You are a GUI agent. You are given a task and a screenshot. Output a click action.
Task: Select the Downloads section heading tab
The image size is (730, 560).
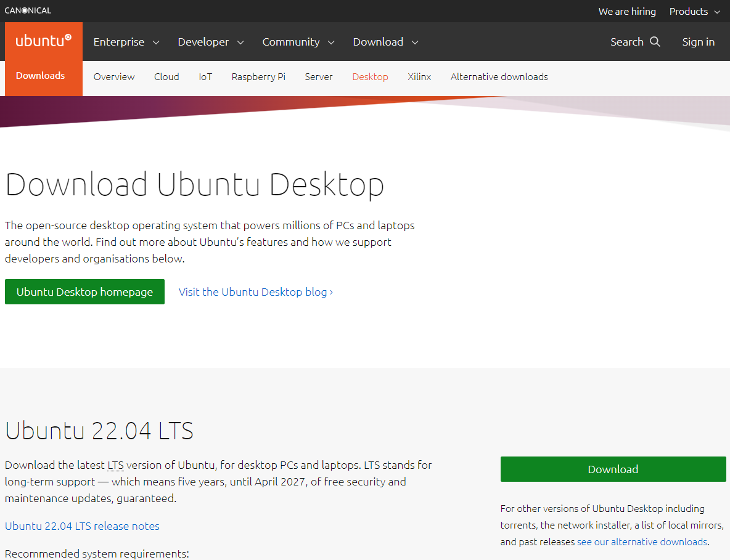click(x=41, y=75)
